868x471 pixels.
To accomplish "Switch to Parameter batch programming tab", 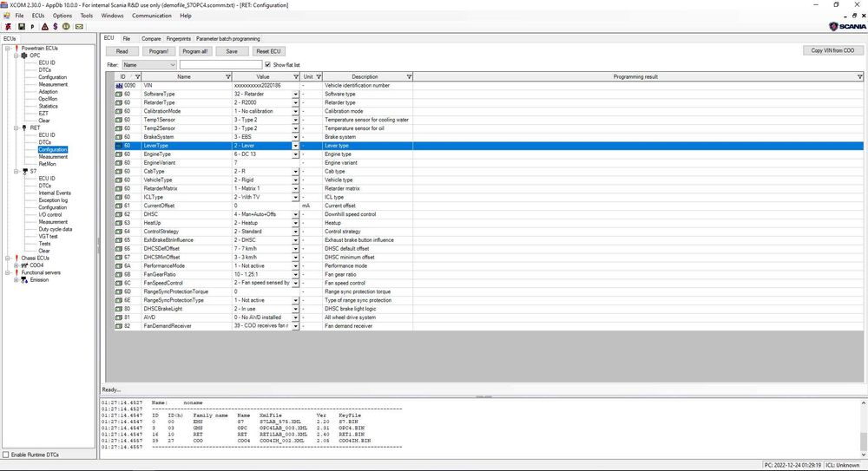I will [228, 39].
